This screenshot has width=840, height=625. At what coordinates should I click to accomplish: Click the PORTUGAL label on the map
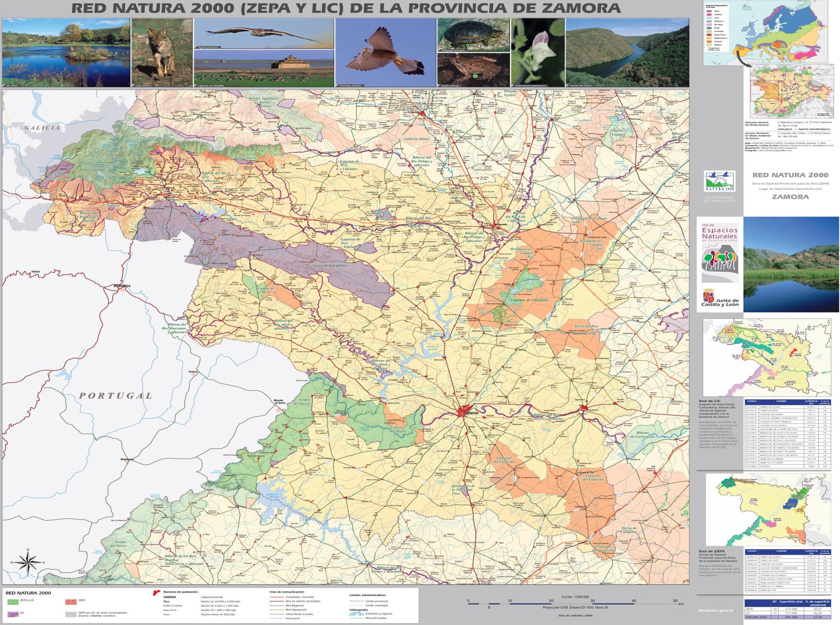(116, 396)
